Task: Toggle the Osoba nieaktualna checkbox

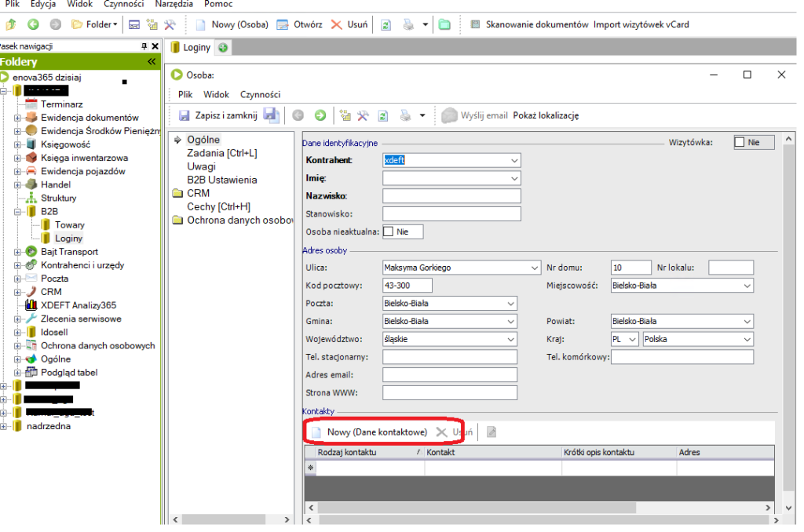Action: click(388, 231)
